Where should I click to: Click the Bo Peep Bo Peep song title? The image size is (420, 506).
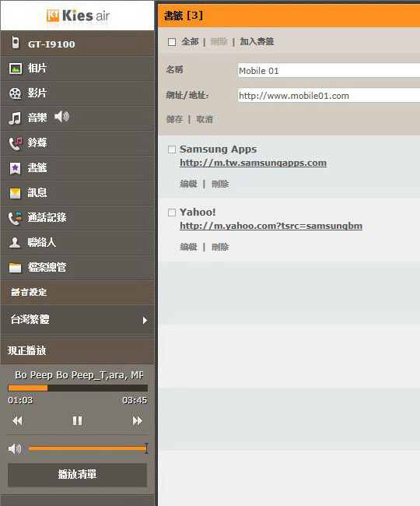pos(79,375)
